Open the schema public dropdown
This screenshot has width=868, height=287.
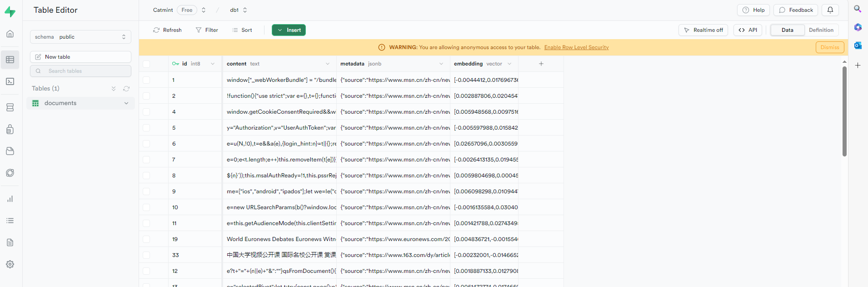coord(80,37)
